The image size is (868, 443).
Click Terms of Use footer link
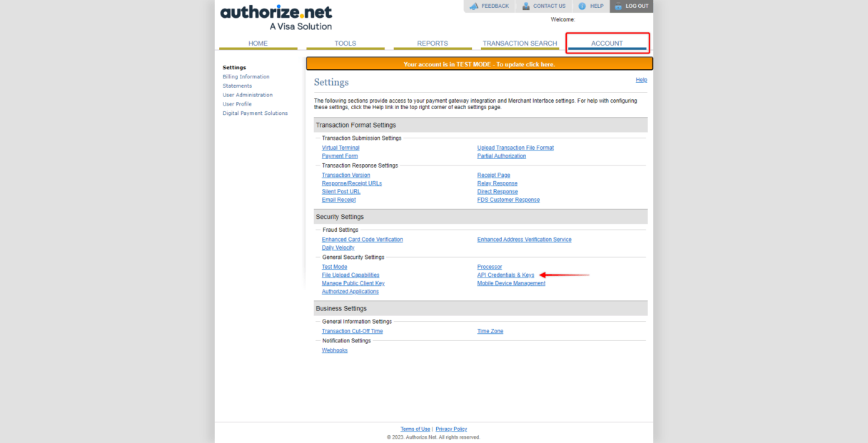415,429
